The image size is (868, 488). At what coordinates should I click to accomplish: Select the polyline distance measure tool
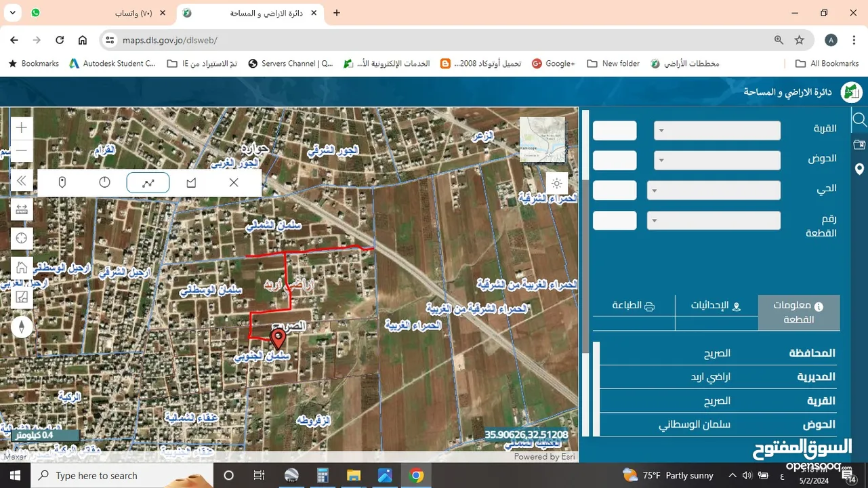click(x=148, y=183)
